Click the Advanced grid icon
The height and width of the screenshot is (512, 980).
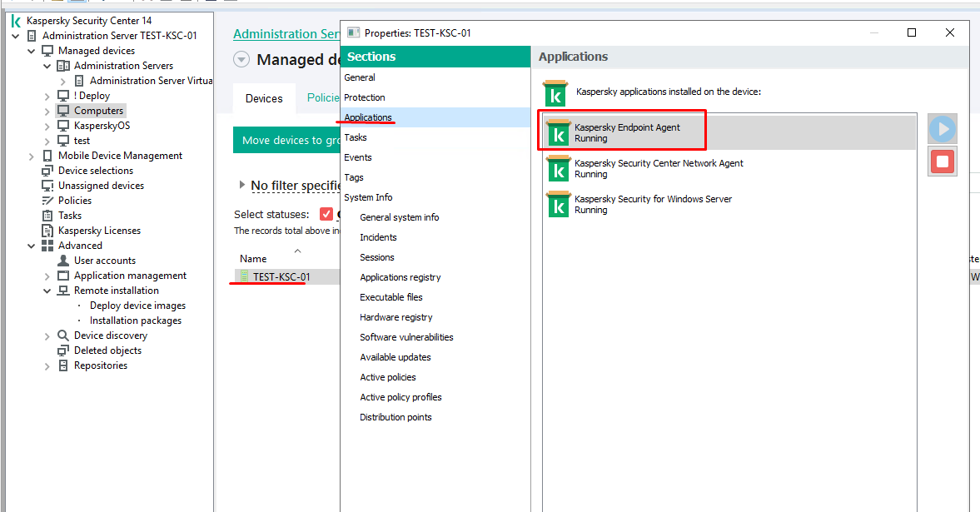47,246
